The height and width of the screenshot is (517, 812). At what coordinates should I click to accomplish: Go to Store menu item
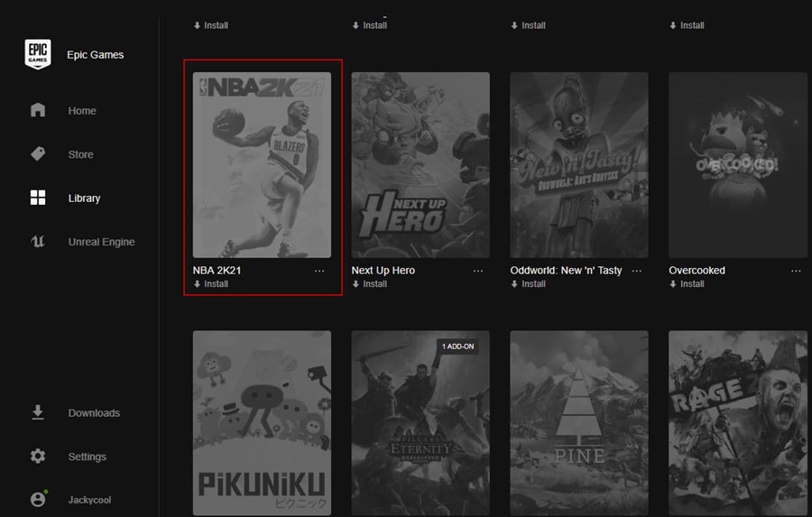(81, 154)
